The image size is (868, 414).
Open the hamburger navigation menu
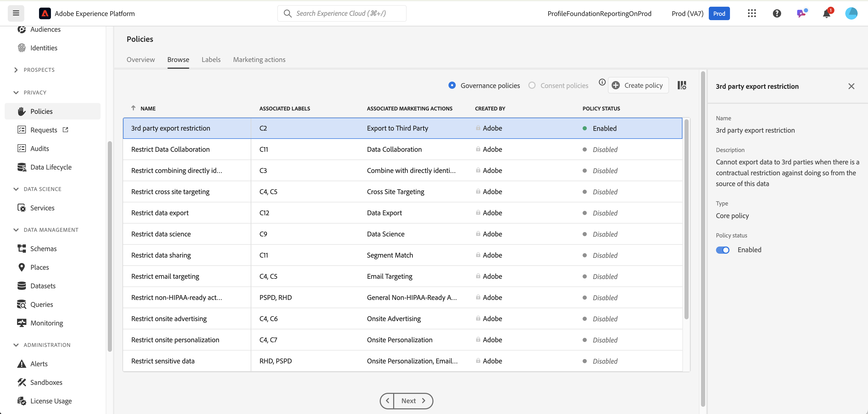16,13
